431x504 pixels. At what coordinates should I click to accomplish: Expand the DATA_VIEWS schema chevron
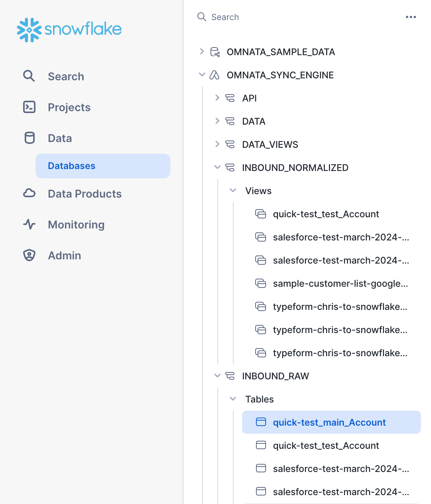(217, 144)
